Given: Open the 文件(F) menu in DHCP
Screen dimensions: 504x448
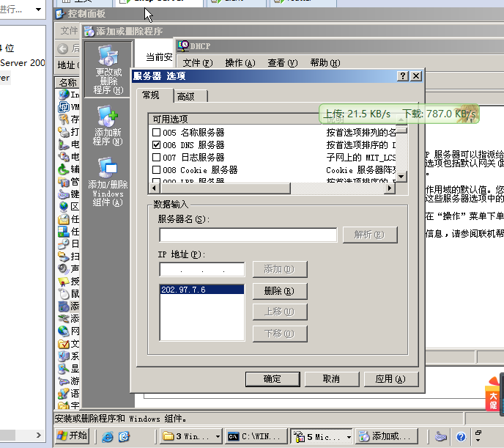Looking at the screenshot, I should point(198,63).
